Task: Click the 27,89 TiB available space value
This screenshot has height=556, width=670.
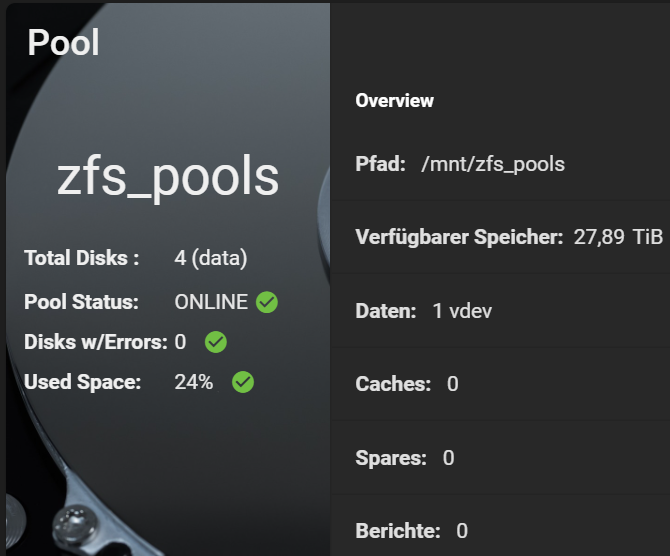Action: coord(618,237)
